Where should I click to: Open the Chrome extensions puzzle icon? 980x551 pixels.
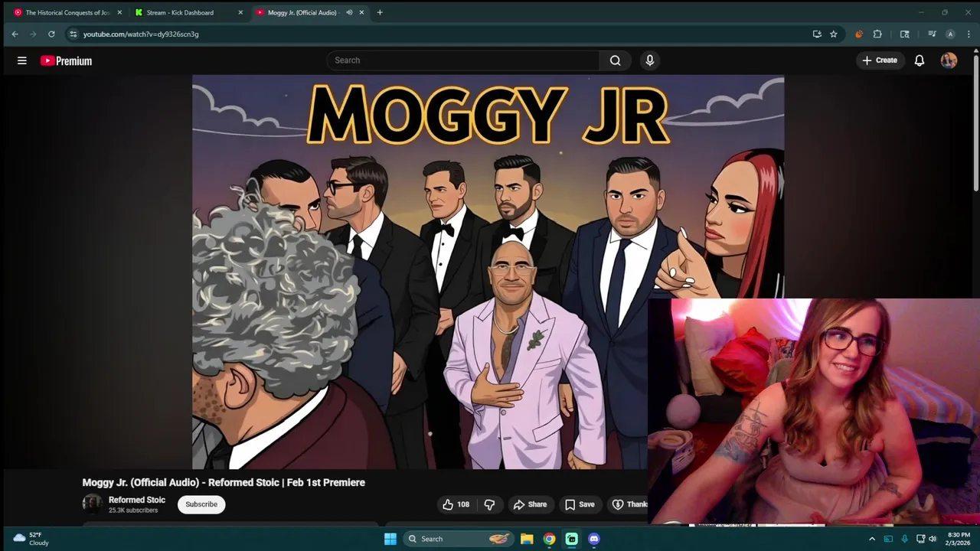(x=877, y=34)
